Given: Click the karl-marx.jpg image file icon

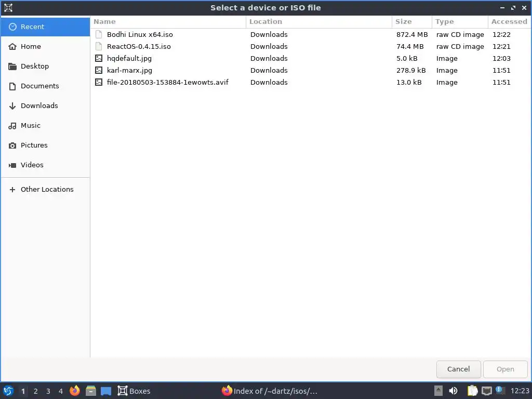Looking at the screenshot, I should (x=98, y=70).
